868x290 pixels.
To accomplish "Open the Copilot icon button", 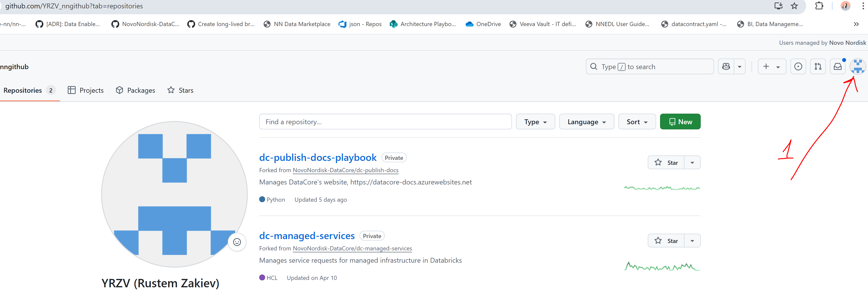I will (726, 67).
